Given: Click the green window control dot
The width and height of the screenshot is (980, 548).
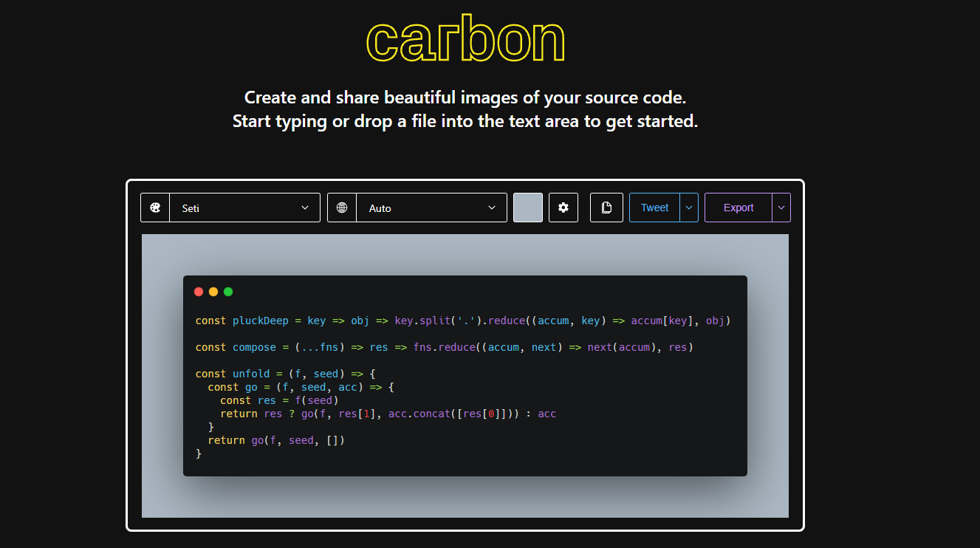Looking at the screenshot, I should tap(228, 292).
